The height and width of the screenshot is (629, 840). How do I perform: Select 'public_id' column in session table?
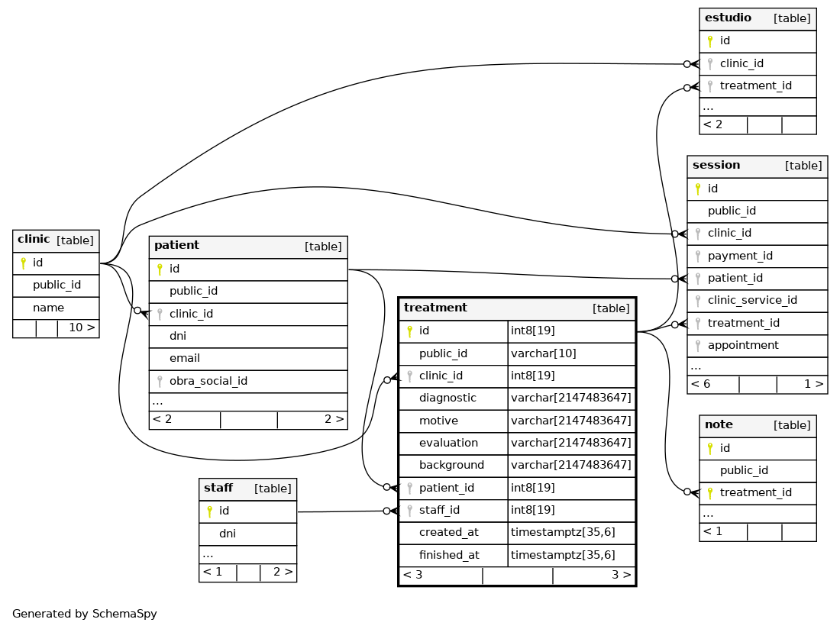click(757, 211)
